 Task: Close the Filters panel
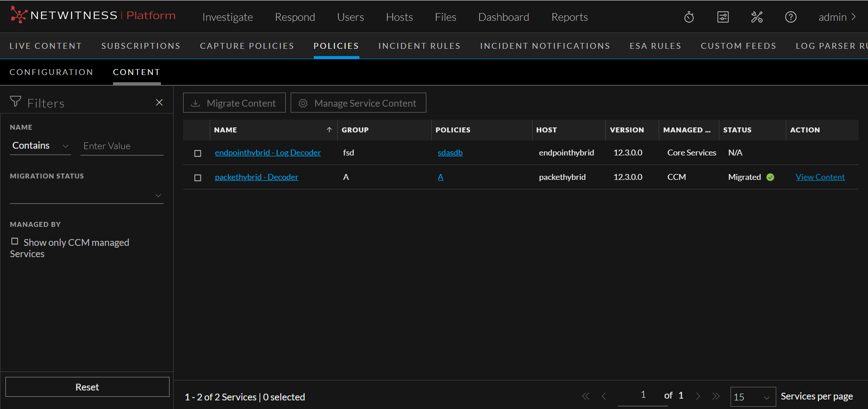click(x=159, y=103)
